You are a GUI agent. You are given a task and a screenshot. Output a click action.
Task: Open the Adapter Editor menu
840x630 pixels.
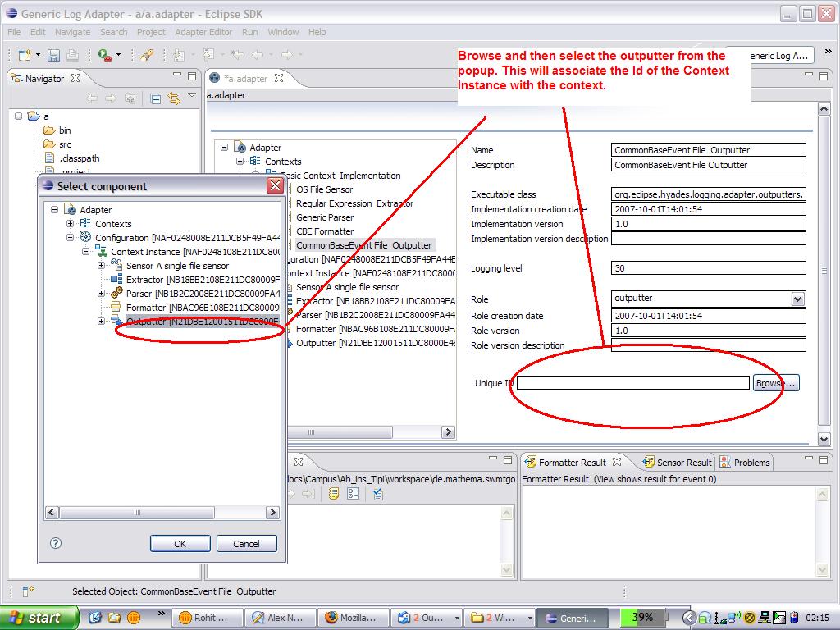point(203,32)
